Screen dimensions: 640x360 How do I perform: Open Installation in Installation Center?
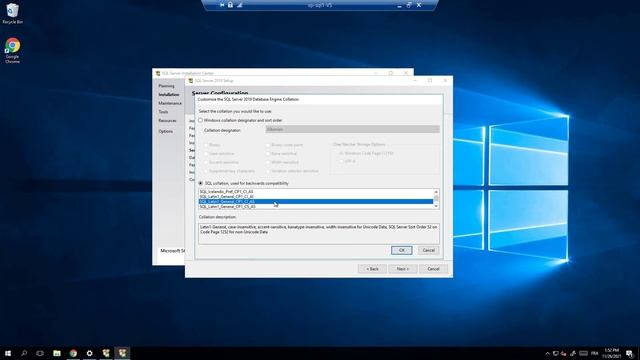click(169, 95)
